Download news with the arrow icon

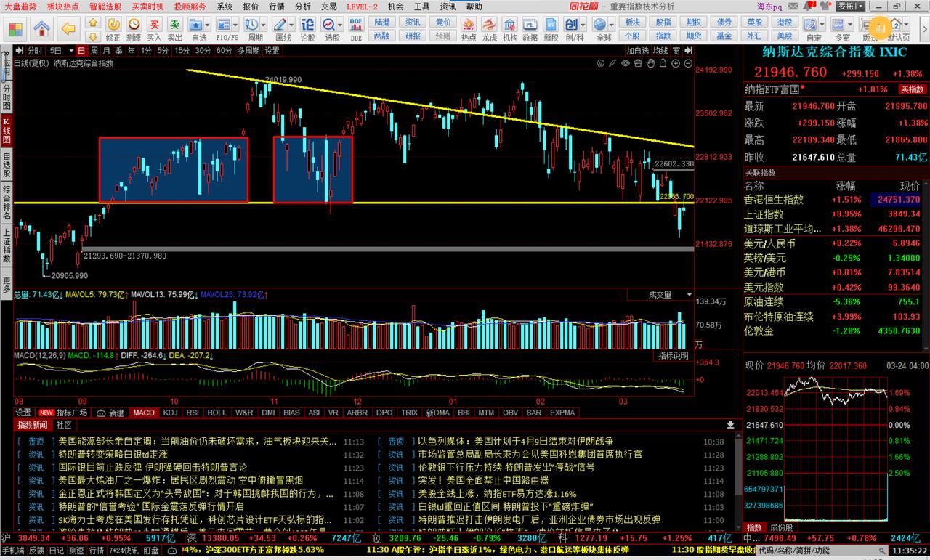point(730,425)
